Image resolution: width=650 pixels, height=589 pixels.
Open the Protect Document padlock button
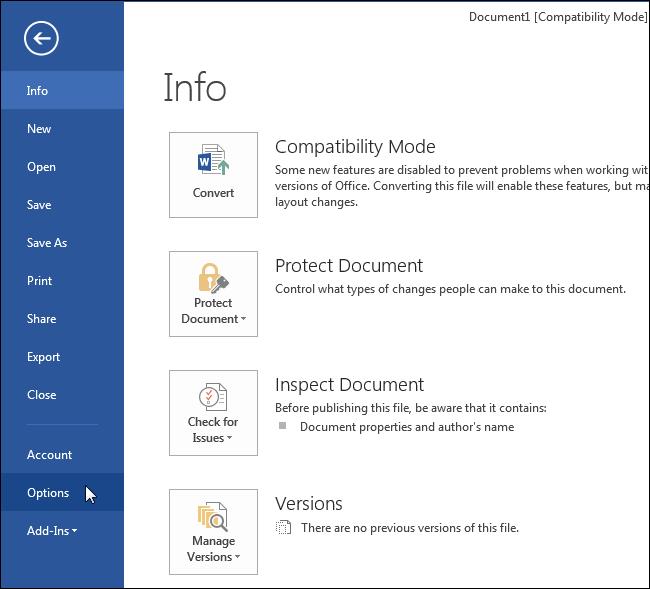pos(213,294)
